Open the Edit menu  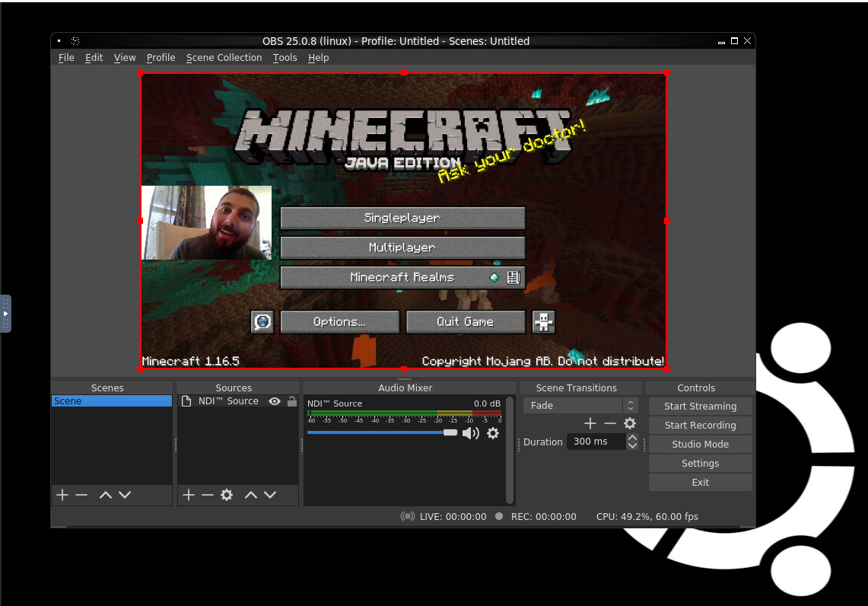point(94,58)
